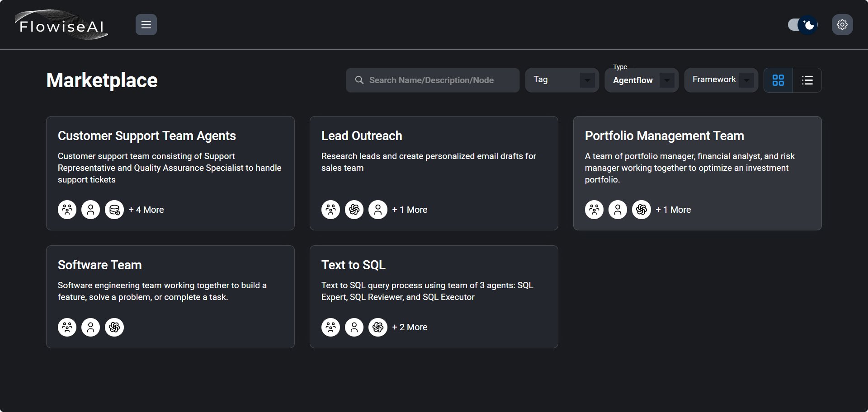This screenshot has width=868, height=412.
Task: Click '+ 4 More' in Customer Support card
Action: pos(146,210)
